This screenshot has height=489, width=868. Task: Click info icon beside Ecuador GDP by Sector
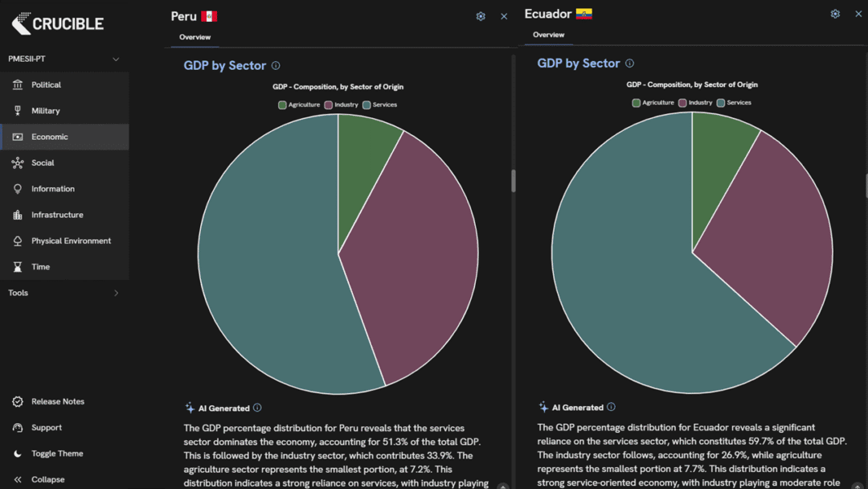point(629,64)
